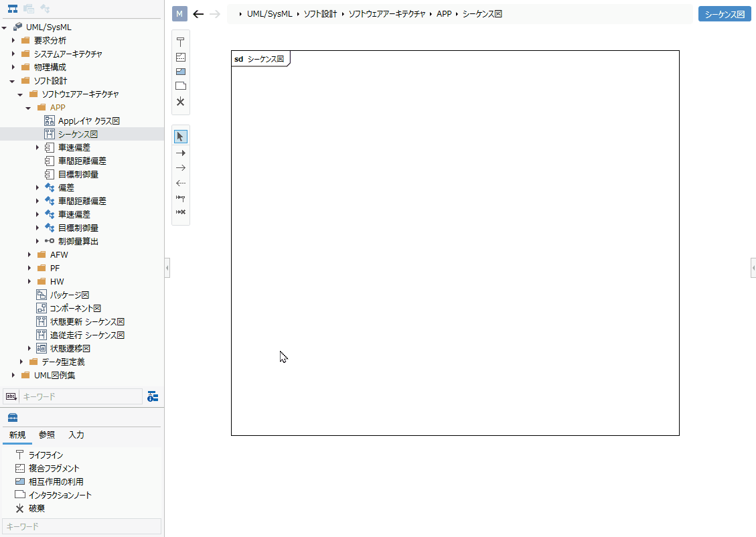This screenshot has width=756, height=537.
Task: Open Appレイヤ クラス図 in the tree
Action: pyautogui.click(x=88, y=121)
